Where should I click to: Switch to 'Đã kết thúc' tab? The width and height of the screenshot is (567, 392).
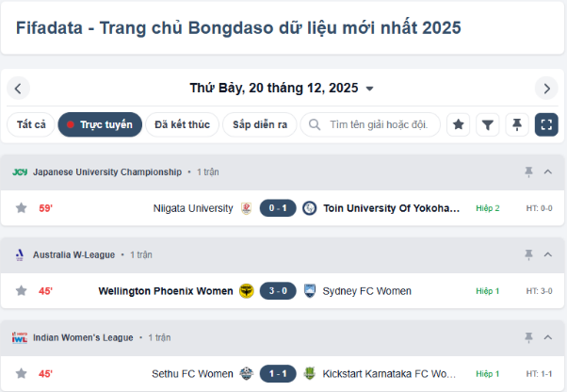(x=183, y=124)
